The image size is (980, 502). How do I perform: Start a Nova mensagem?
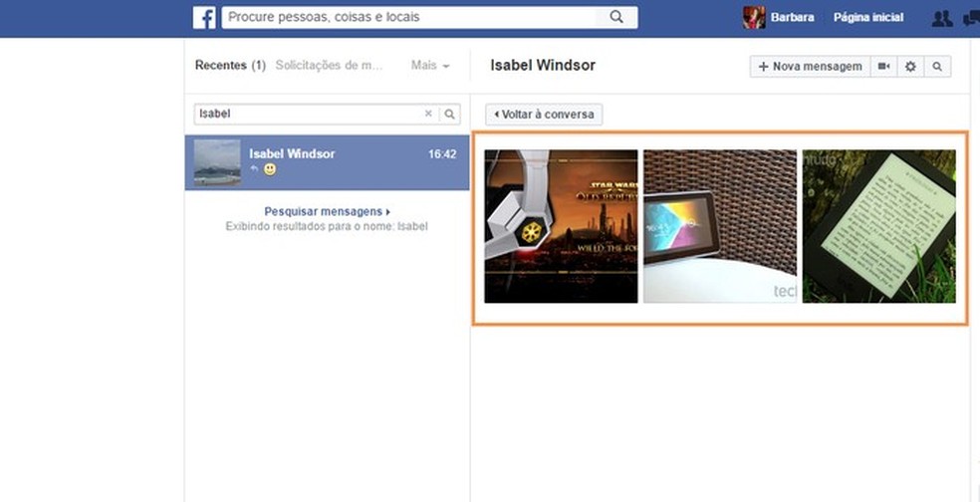810,67
